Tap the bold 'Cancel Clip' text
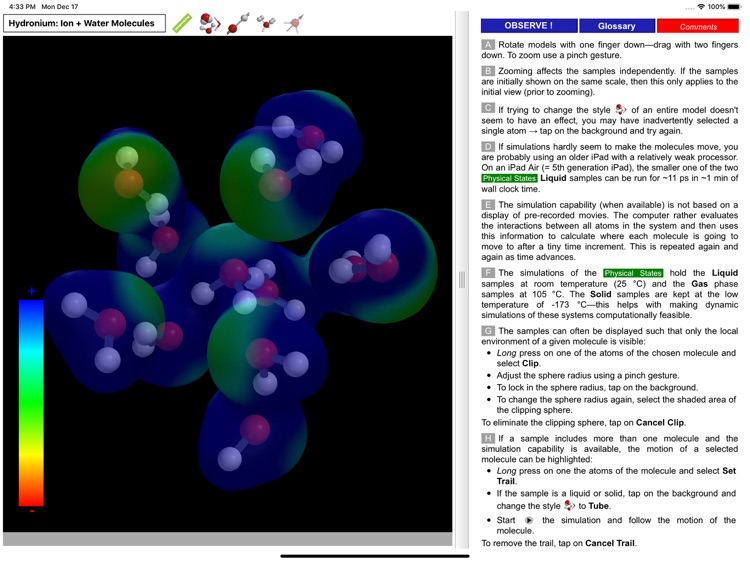The width and height of the screenshot is (750, 562). 660,423
